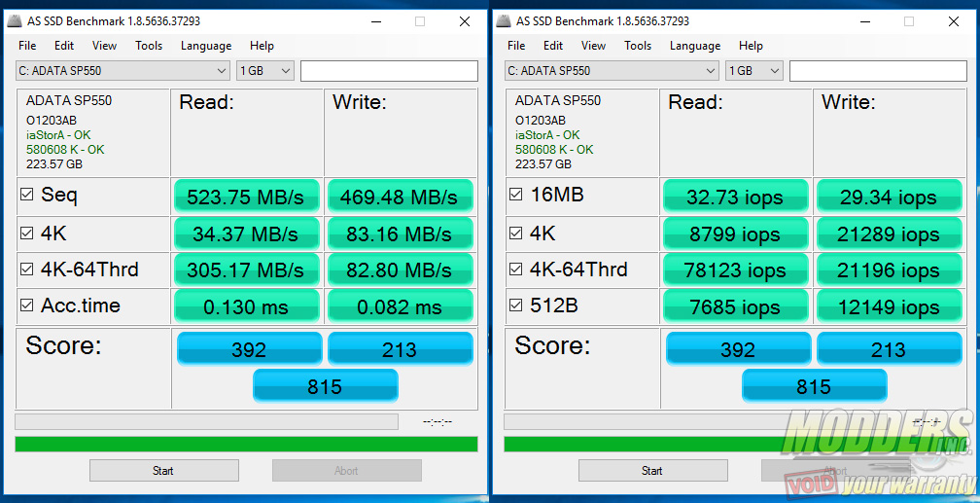Click 512B write result 12149 iops
The height and width of the screenshot is (503, 980).
click(890, 306)
